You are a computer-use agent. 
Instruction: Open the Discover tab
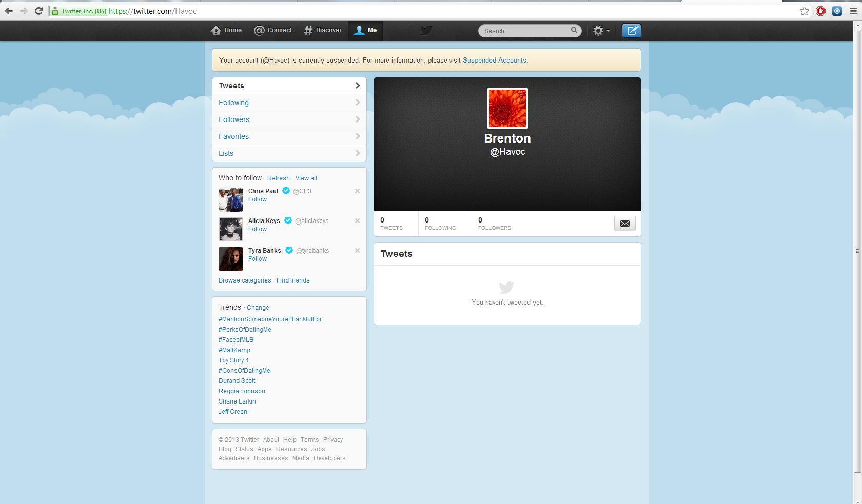tap(323, 30)
